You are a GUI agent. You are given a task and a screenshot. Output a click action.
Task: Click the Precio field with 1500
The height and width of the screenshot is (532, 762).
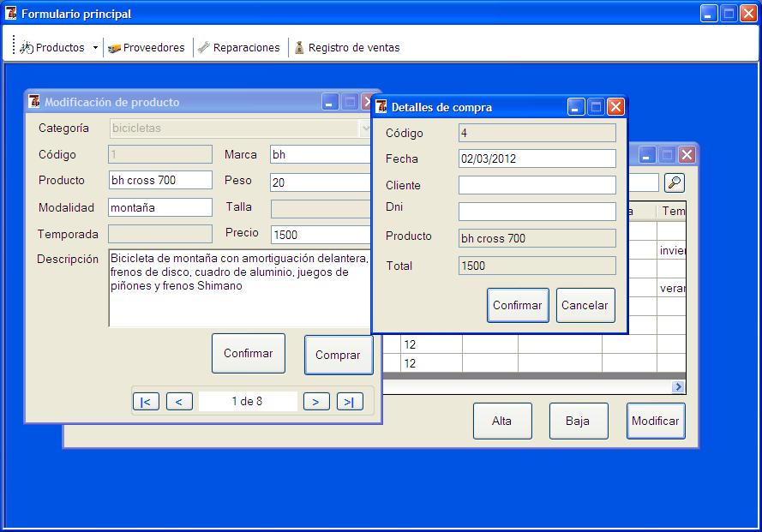click(321, 235)
